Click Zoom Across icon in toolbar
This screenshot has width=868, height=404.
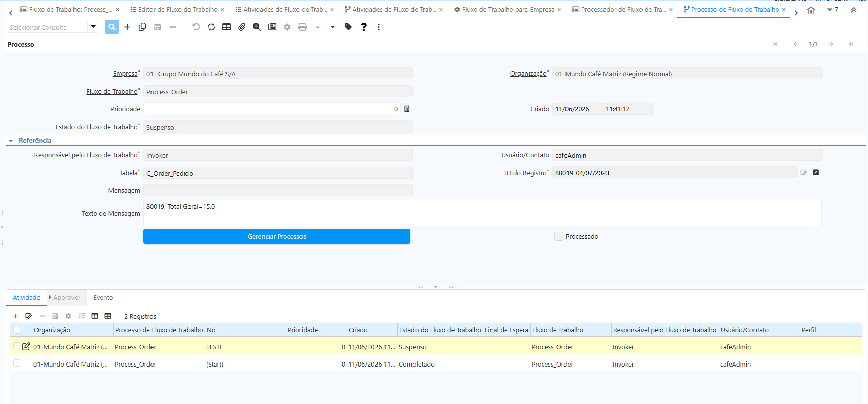coord(257,27)
